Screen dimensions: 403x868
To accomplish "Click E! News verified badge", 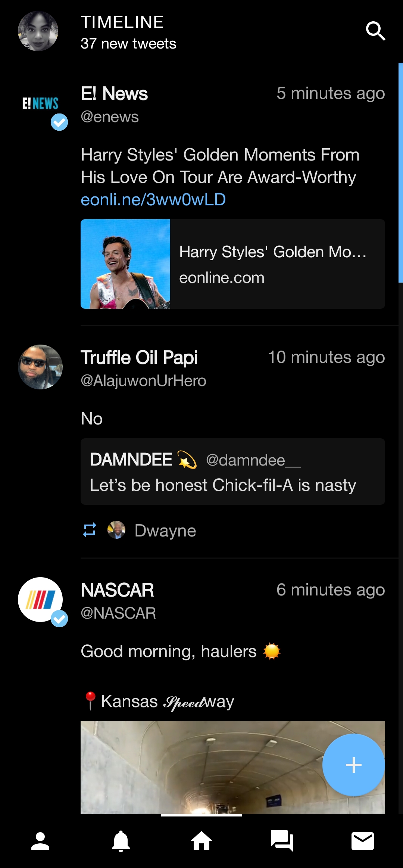I will click(59, 123).
